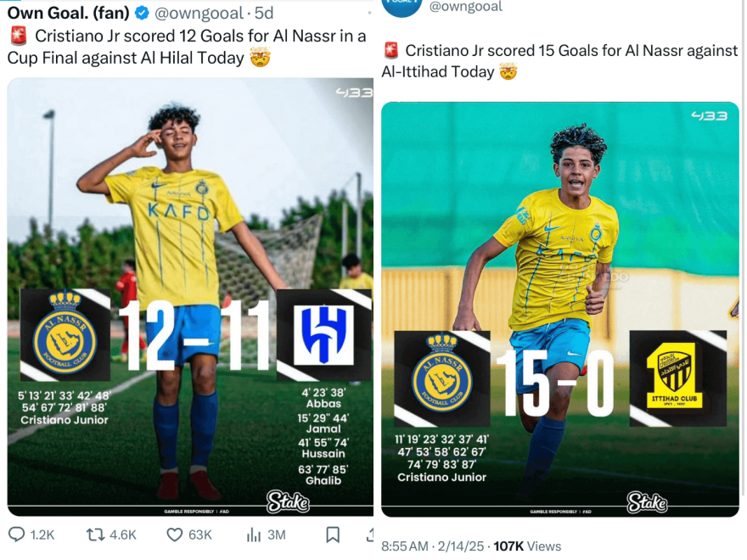This screenshot has height=560, width=747.
Task: Click the tweet text about 15 Goals against Al-Ittihad
Action: tap(560, 61)
